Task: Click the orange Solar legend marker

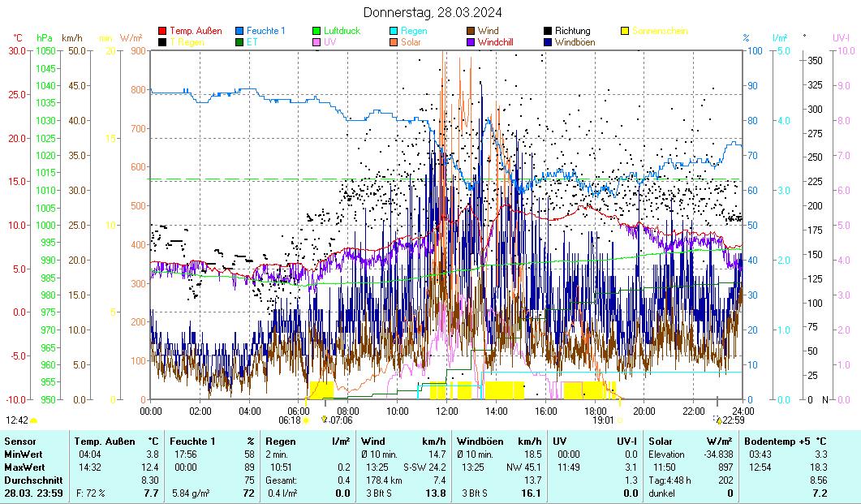Action: (394, 41)
